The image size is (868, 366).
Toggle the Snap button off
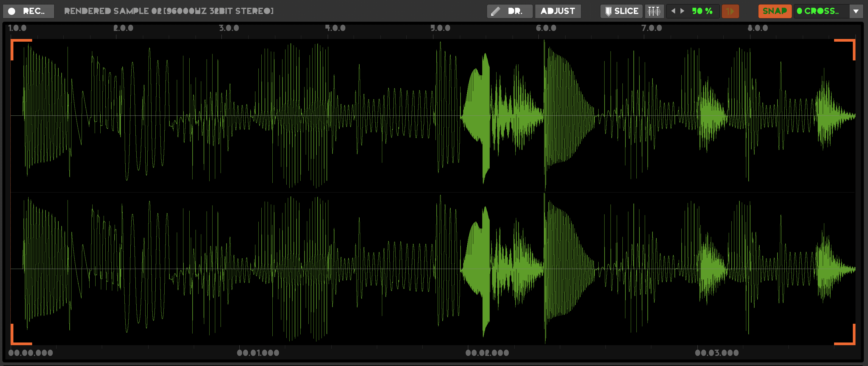coord(774,11)
